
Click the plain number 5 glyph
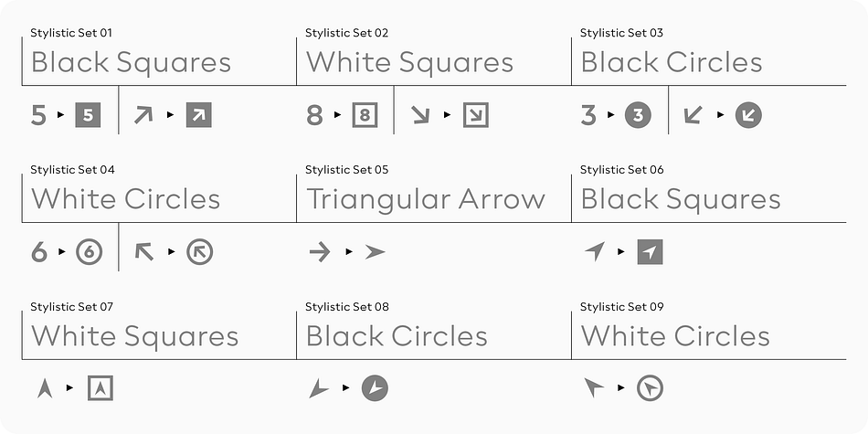click(38, 115)
